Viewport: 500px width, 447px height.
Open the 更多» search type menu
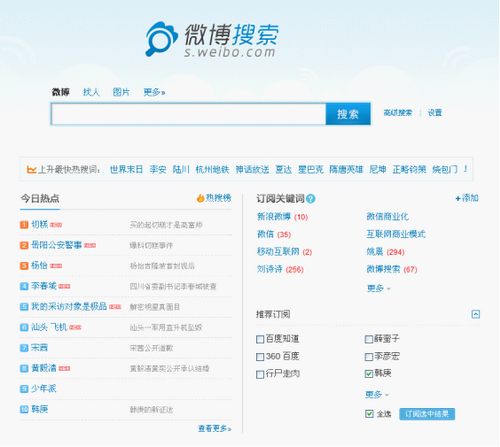tap(154, 92)
